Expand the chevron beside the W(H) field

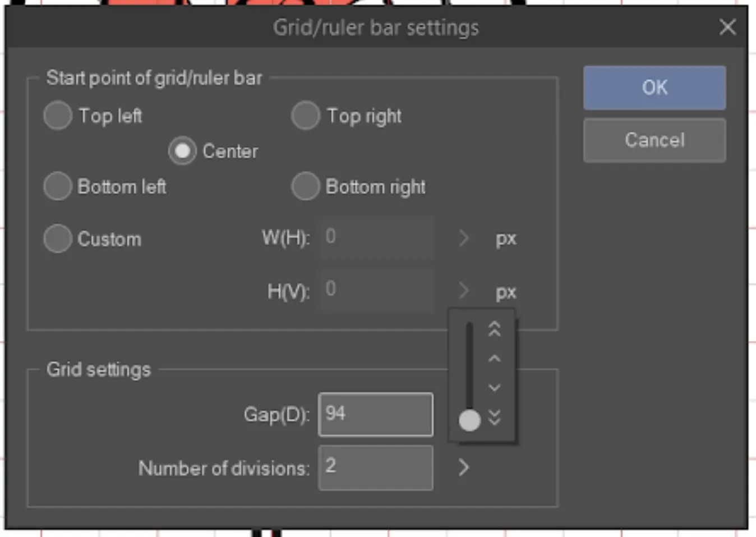pyautogui.click(x=464, y=238)
